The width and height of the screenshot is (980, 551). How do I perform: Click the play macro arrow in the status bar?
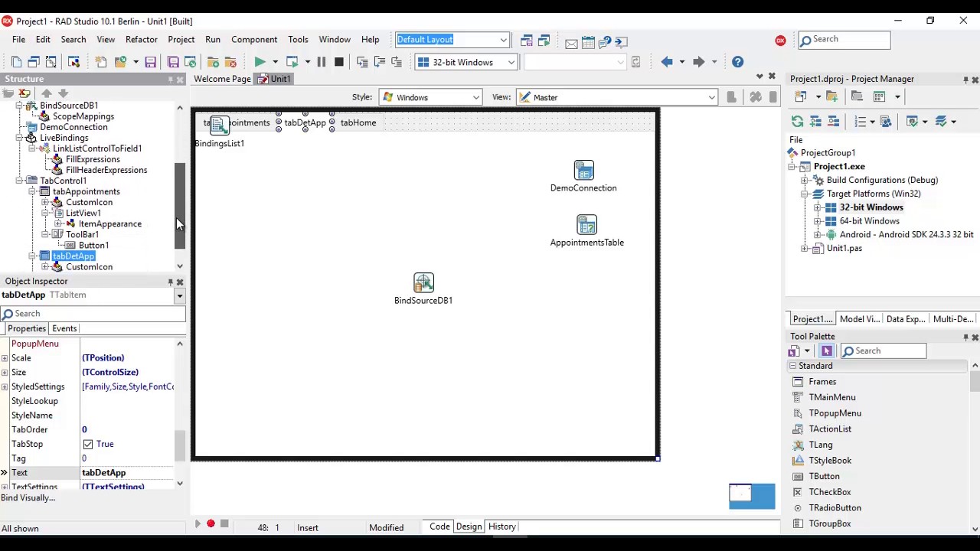(x=197, y=524)
